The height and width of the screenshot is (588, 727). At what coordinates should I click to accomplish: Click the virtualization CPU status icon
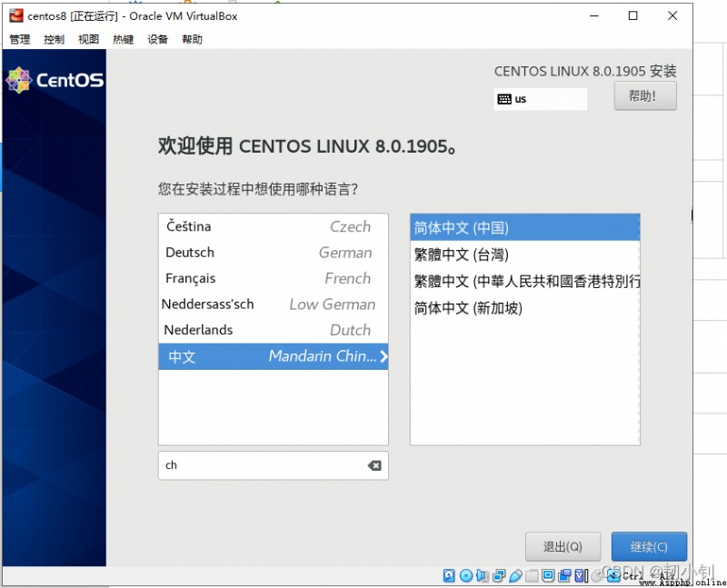point(581,575)
